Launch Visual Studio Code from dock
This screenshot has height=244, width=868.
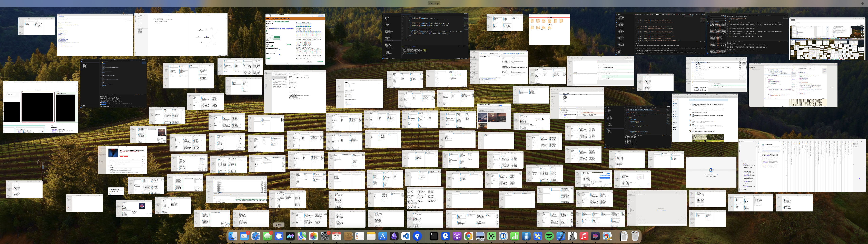tap(406, 236)
